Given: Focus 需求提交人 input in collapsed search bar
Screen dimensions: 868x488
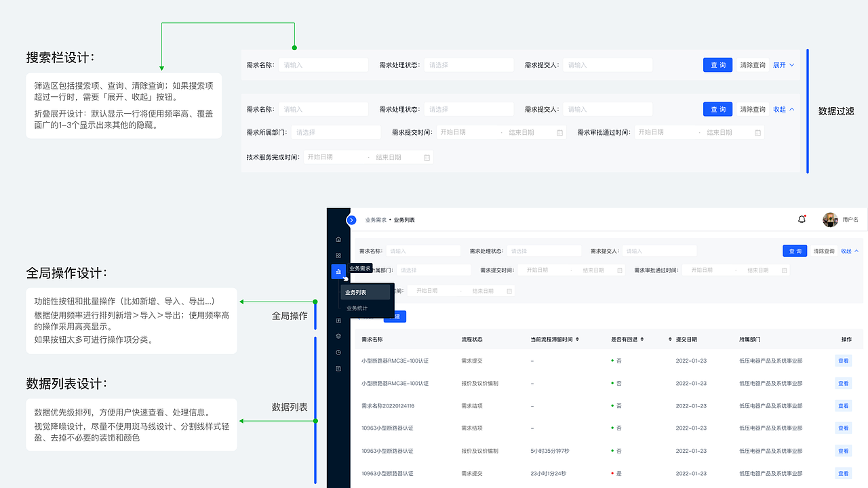Looking at the screenshot, I should point(608,65).
